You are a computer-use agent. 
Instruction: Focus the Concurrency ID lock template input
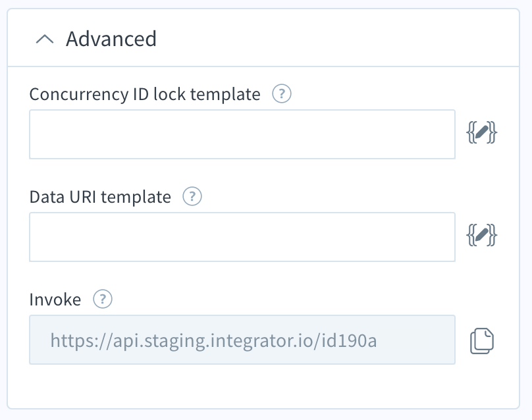242,134
